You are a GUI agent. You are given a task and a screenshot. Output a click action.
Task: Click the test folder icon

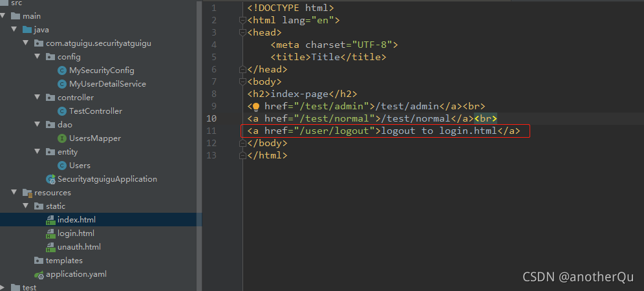point(16,287)
